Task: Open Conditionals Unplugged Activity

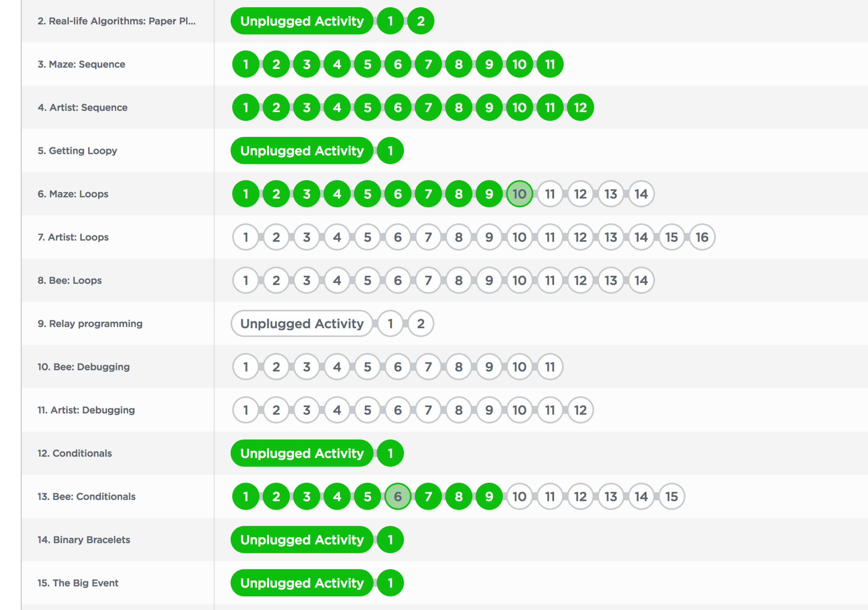Action: point(302,453)
